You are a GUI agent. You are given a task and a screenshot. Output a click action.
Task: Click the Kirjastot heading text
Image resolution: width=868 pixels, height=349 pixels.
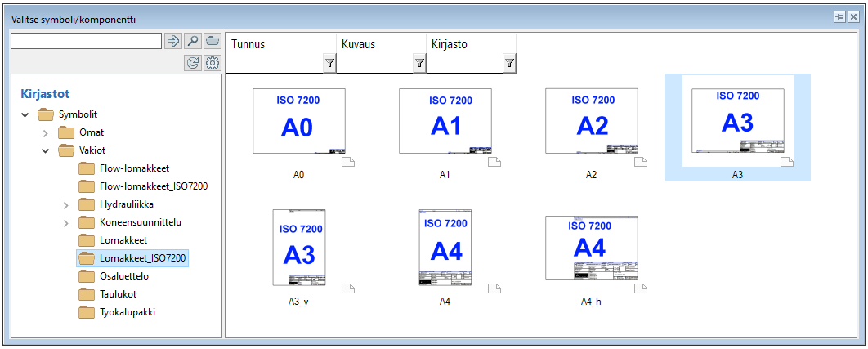[45, 94]
